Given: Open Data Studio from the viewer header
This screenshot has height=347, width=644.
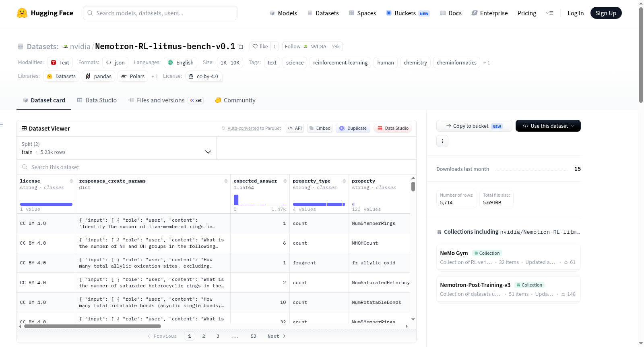Looking at the screenshot, I should [393, 128].
